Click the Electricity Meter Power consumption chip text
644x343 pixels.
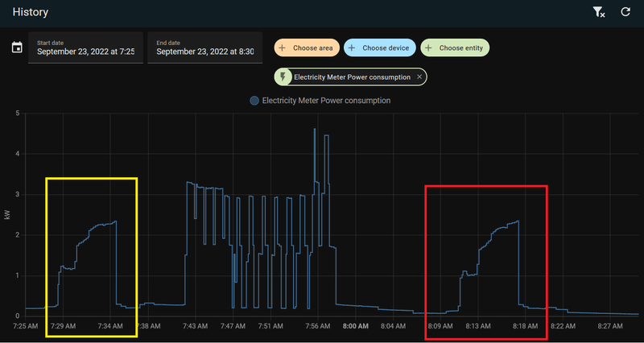pos(352,77)
